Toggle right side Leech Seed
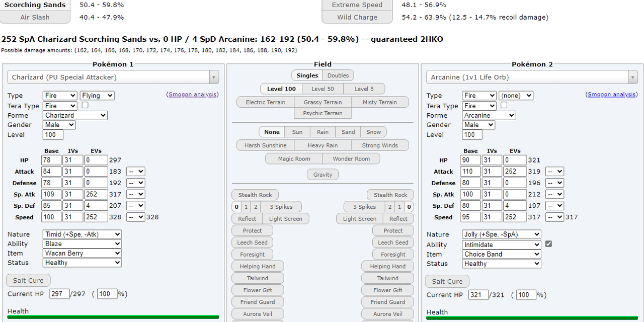The height and width of the screenshot is (322, 644). tap(393, 243)
